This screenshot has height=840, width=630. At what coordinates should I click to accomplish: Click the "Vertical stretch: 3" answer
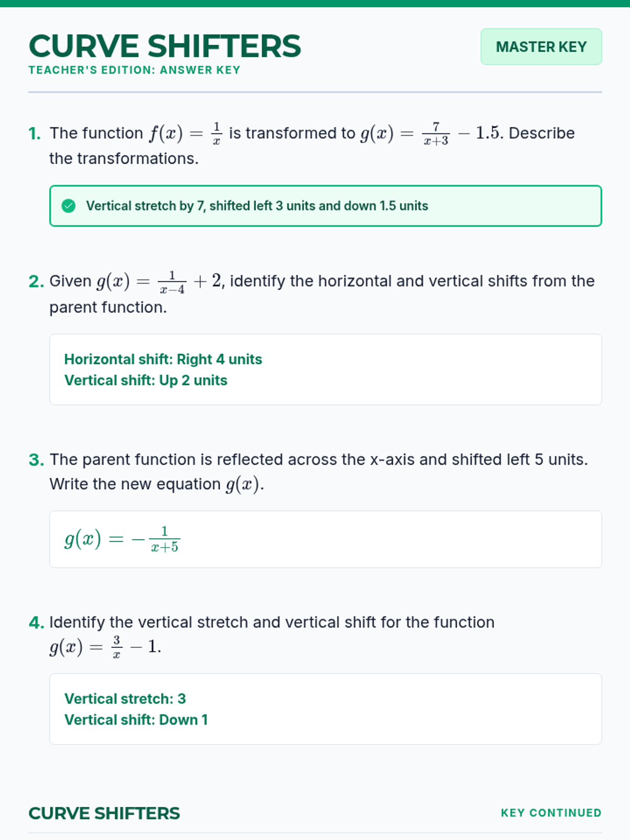(125, 699)
